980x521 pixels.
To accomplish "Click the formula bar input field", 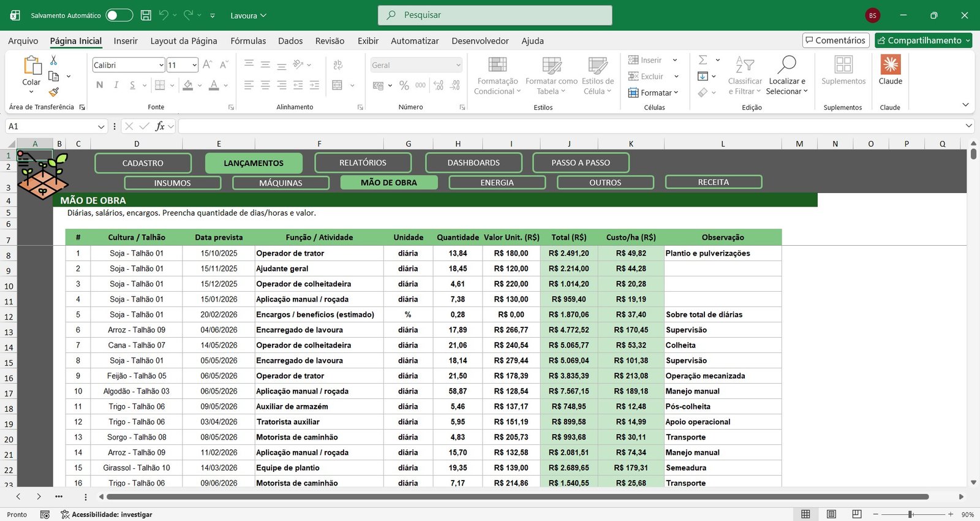I will click(x=570, y=126).
